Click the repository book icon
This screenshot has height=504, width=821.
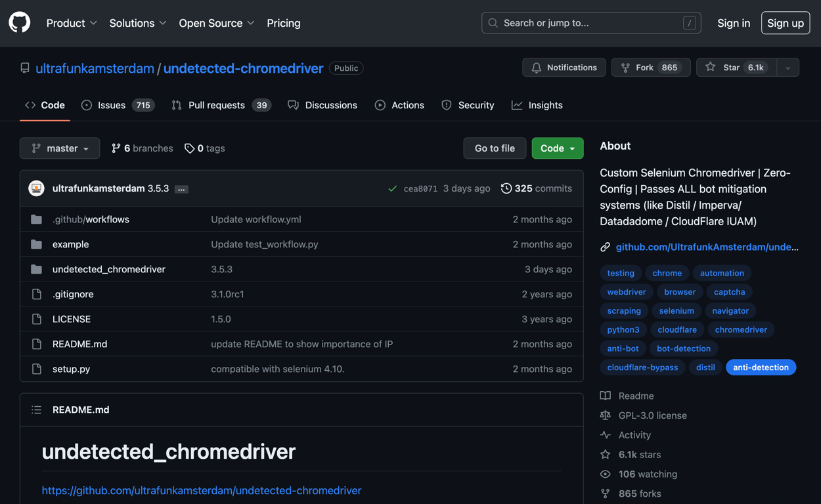[25, 68]
